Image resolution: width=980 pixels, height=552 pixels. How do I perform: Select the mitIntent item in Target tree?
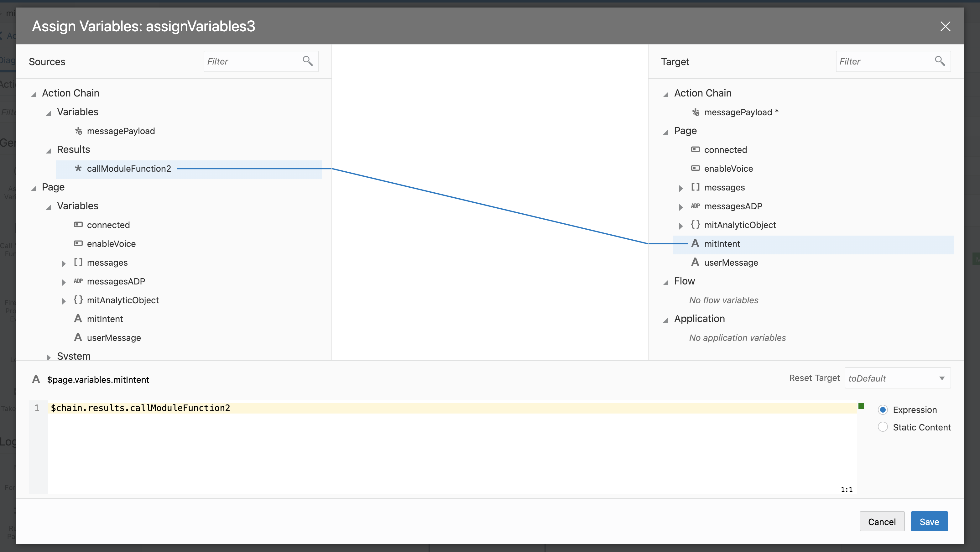[722, 244]
